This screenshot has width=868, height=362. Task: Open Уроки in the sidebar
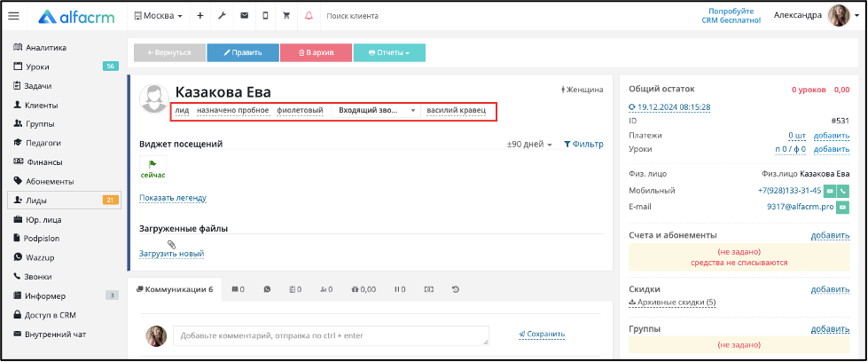coord(64,67)
